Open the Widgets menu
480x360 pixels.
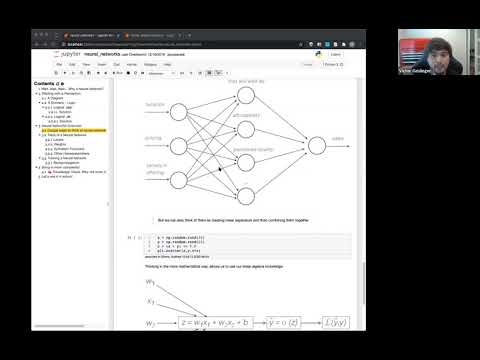click(x=150, y=64)
